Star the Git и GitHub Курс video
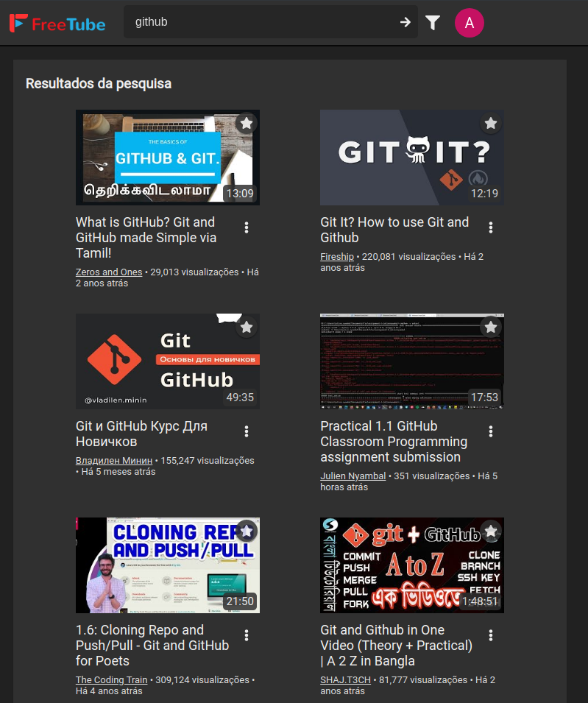588x703 pixels. (x=247, y=328)
